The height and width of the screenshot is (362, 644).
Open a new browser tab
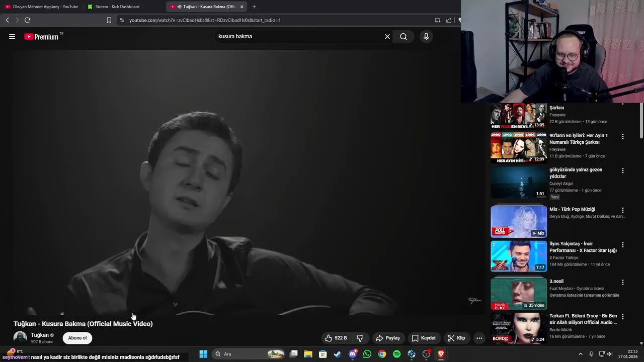click(254, 7)
